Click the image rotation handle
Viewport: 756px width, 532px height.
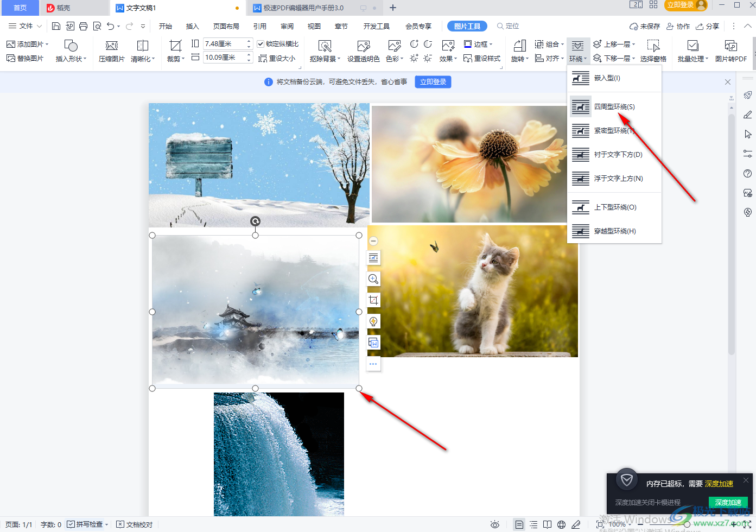point(255,221)
